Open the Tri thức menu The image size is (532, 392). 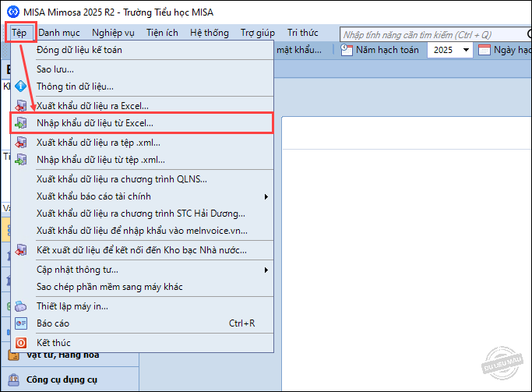303,33
